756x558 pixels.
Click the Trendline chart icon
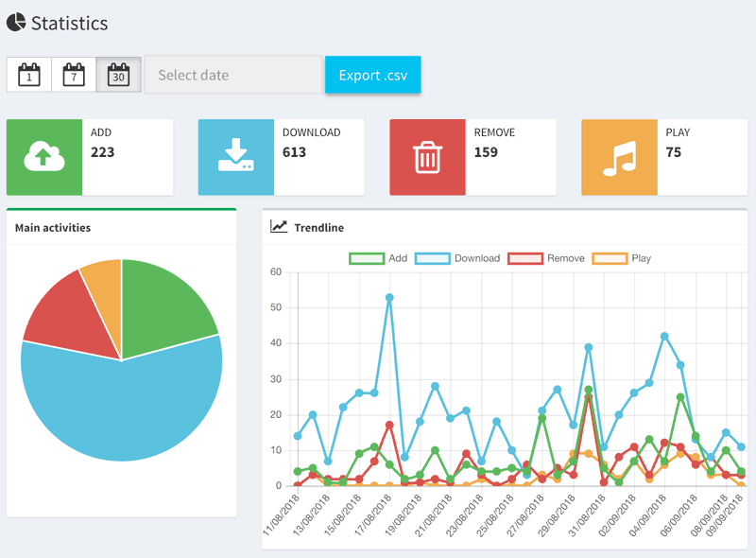pyautogui.click(x=279, y=227)
